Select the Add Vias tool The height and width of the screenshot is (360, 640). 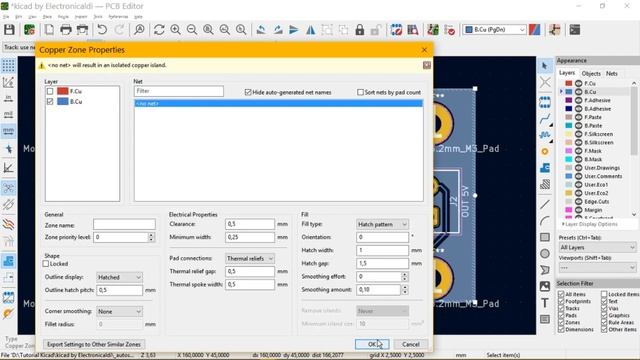pyautogui.click(x=545, y=151)
